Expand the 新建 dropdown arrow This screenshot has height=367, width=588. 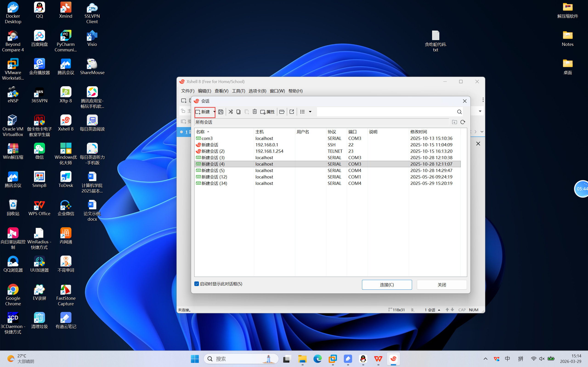(x=214, y=112)
